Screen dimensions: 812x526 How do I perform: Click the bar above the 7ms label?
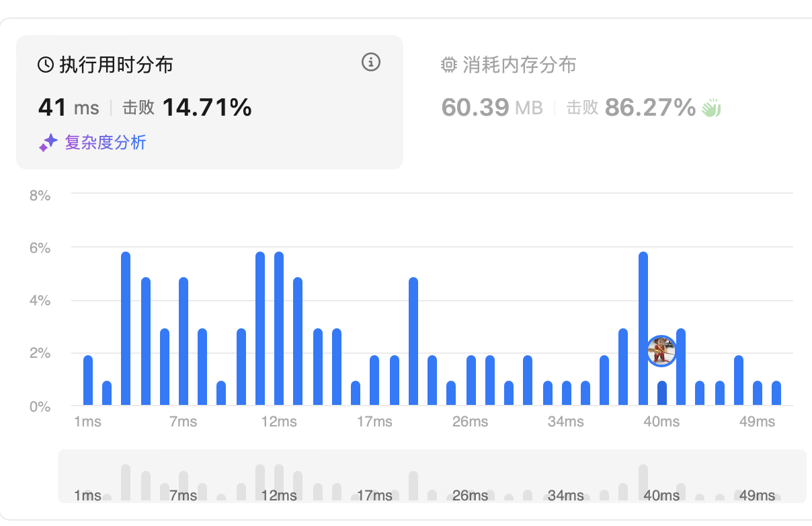coord(184,341)
